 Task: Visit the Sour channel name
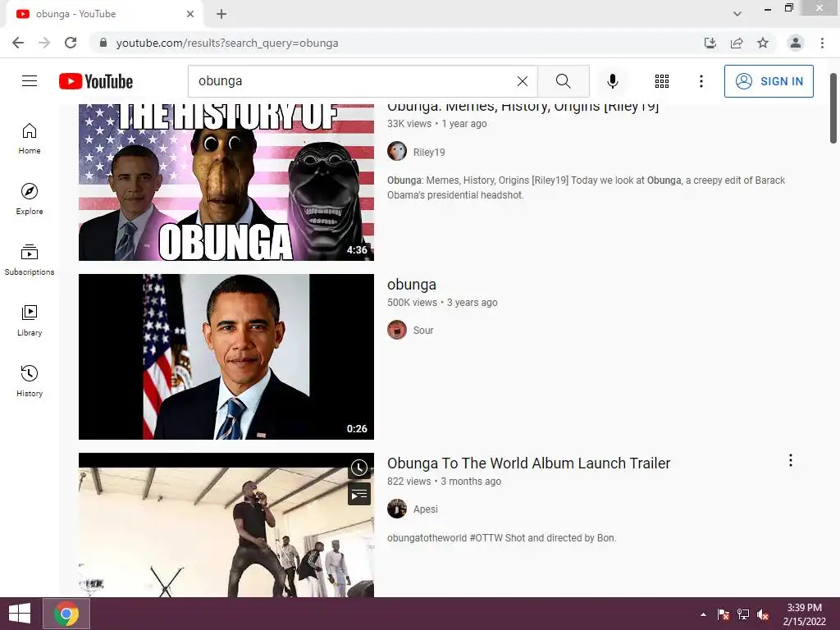pyautogui.click(x=423, y=331)
